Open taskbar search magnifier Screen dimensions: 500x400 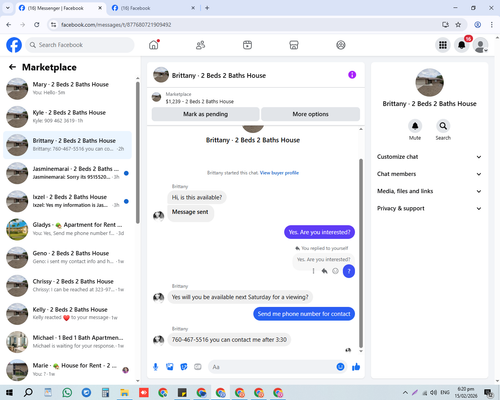click(28, 392)
